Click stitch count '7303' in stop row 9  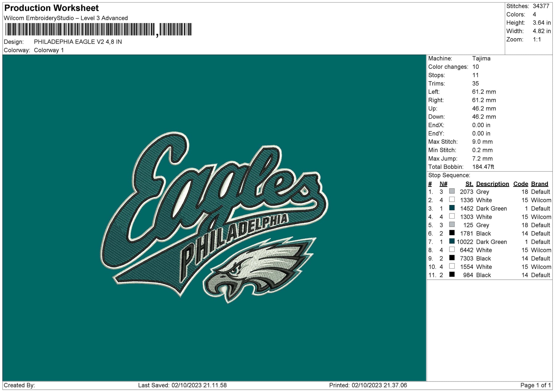coord(467,258)
